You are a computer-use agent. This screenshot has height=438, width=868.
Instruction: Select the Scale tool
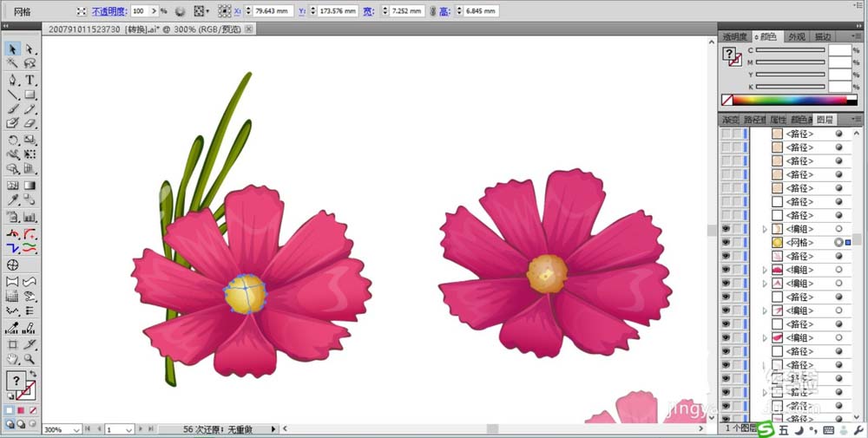click(x=30, y=140)
